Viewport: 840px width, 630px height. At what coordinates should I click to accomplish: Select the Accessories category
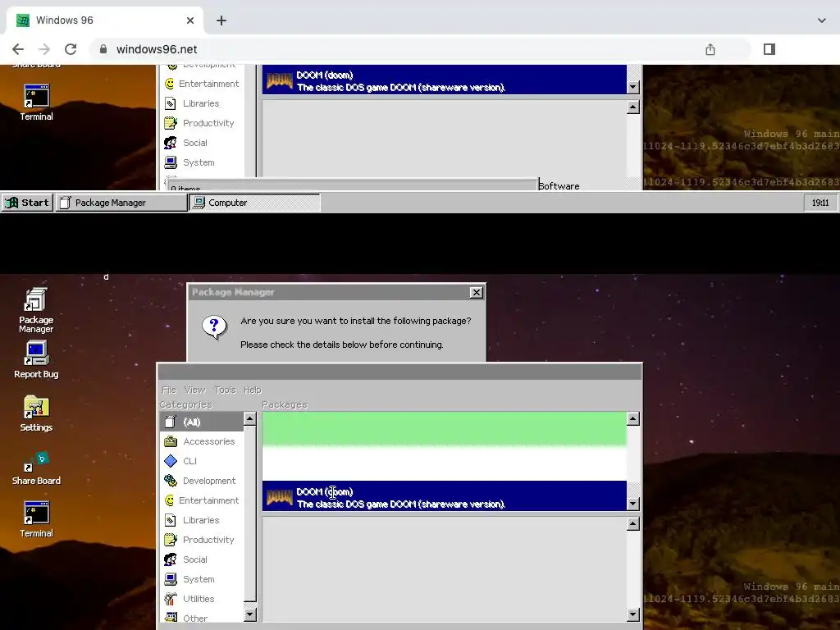point(202,441)
